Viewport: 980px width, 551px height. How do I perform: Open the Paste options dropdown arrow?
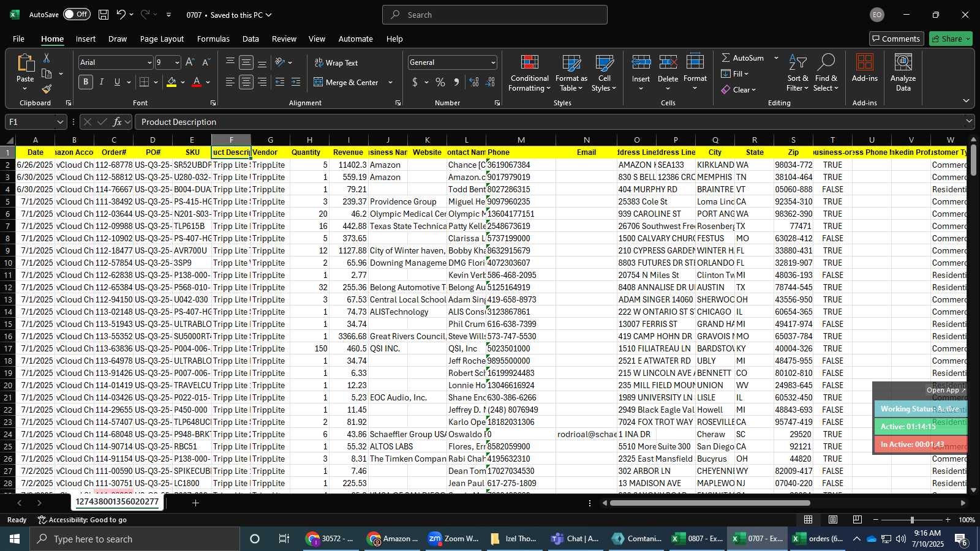pos(25,89)
